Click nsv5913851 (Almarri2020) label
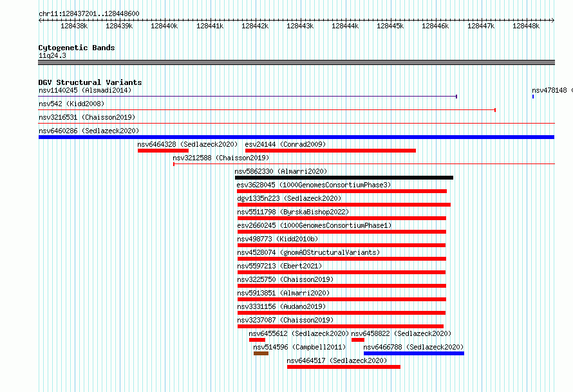Screen dimensions: 573x392 283,293
